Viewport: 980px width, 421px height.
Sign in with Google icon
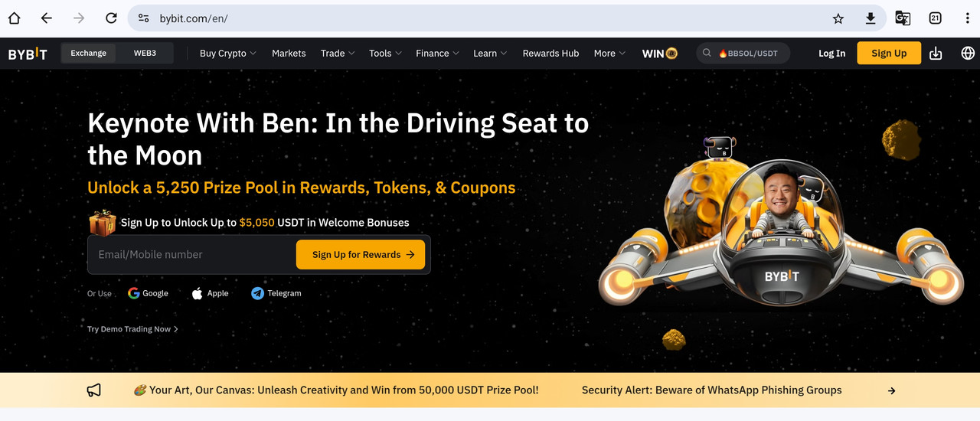click(x=134, y=293)
